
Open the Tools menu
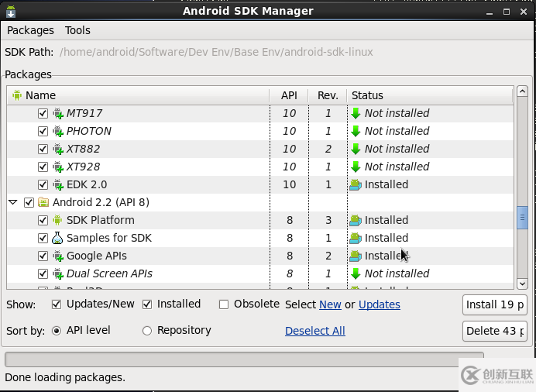tap(77, 30)
